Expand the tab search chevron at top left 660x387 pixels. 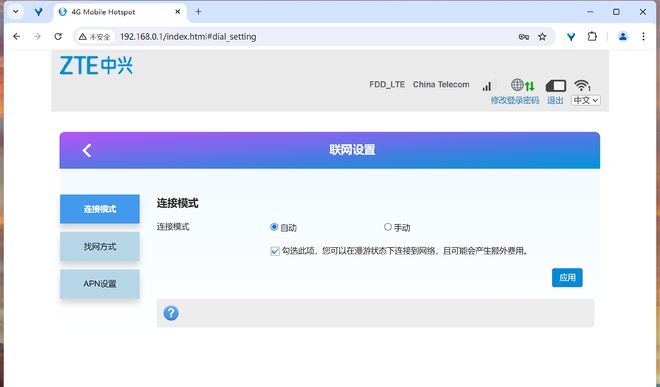tap(16, 12)
